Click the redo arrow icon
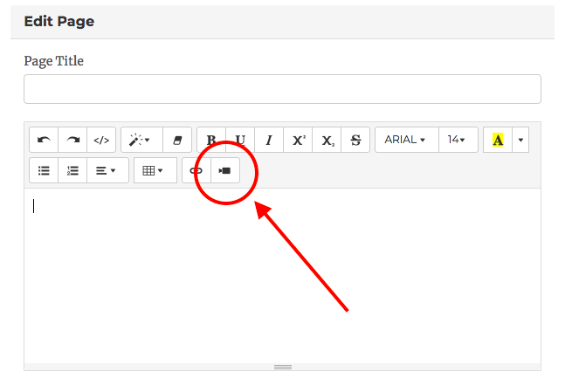This screenshot has width=572, height=392. 73,140
